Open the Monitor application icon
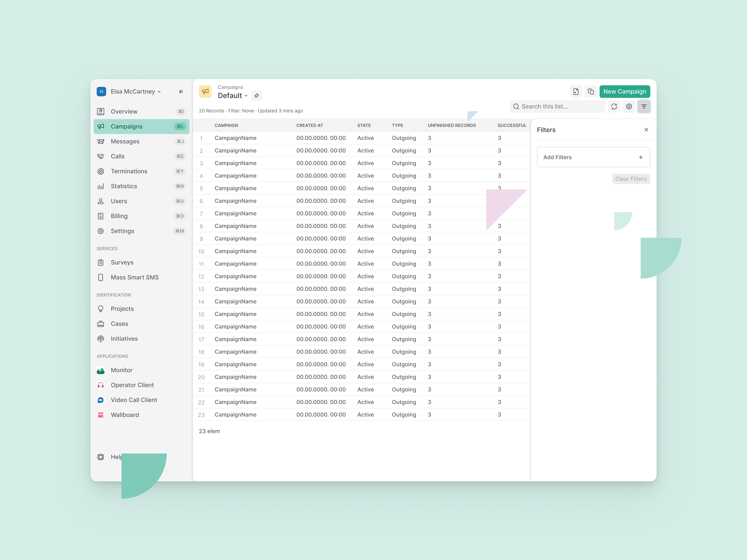Image resolution: width=747 pixels, height=560 pixels. coord(101,370)
